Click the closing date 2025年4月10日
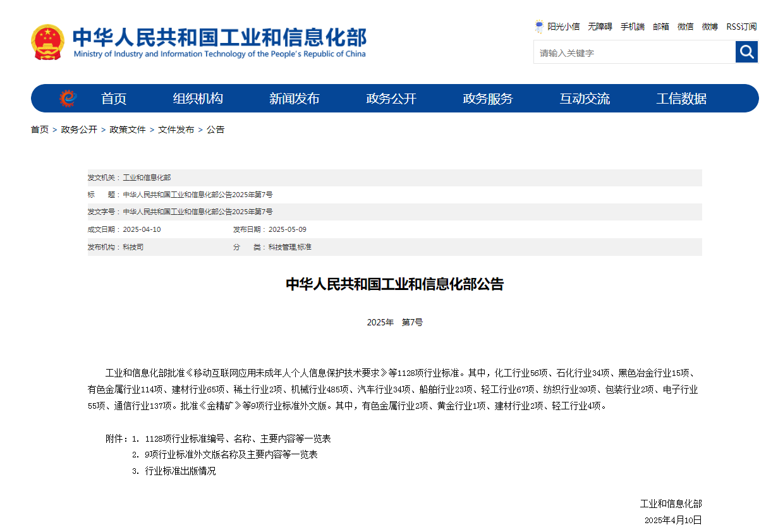This screenshot has width=778, height=532. point(673,520)
